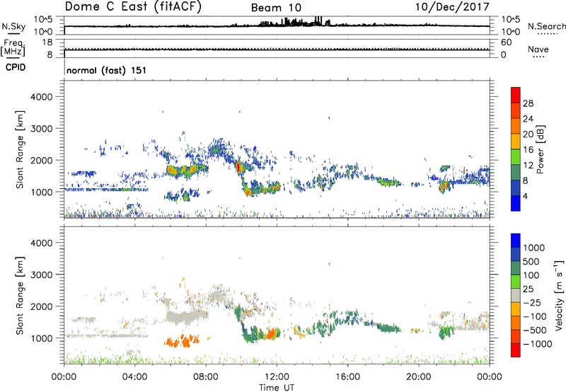566x392 pixels.
Task: Click the '-1000' tick on Velocity colorbar
Action: (x=537, y=344)
